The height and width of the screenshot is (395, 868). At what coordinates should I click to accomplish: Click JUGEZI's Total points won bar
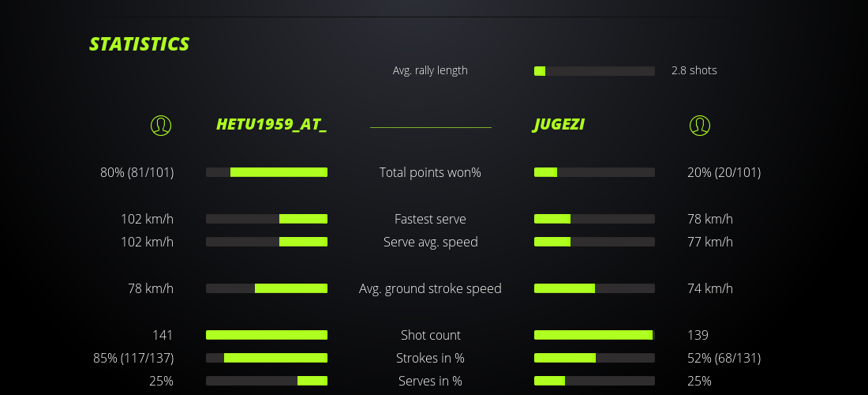[594, 172]
